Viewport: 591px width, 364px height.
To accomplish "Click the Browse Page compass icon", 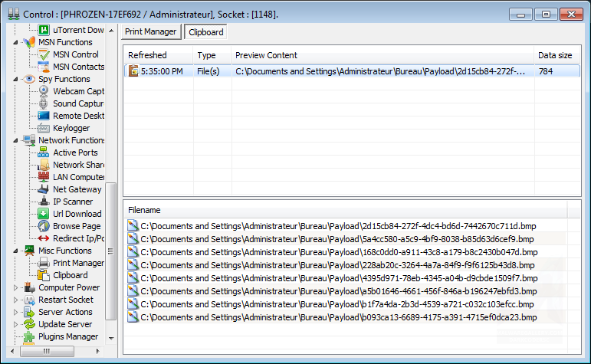I will coord(44,226).
